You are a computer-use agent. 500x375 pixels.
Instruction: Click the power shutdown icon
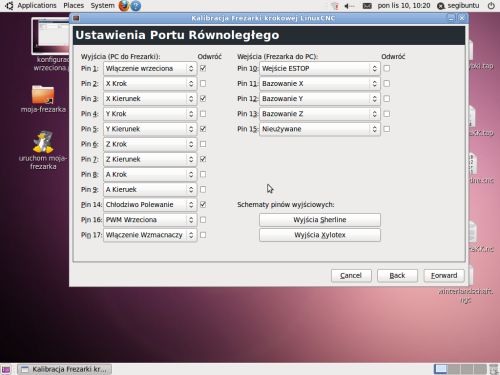(x=491, y=6)
